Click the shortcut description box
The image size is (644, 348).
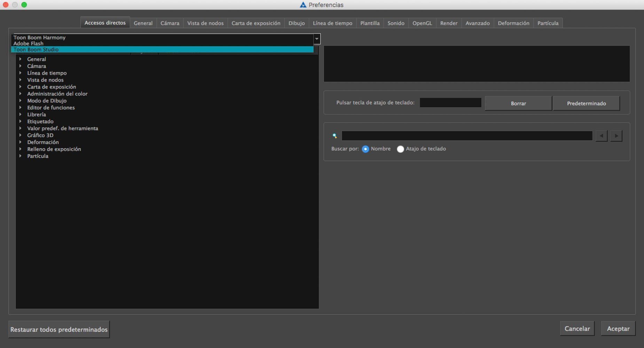[477, 64]
